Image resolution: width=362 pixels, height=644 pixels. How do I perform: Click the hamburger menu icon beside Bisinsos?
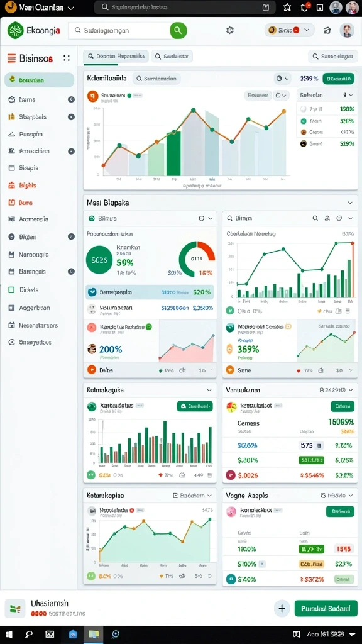point(11,58)
